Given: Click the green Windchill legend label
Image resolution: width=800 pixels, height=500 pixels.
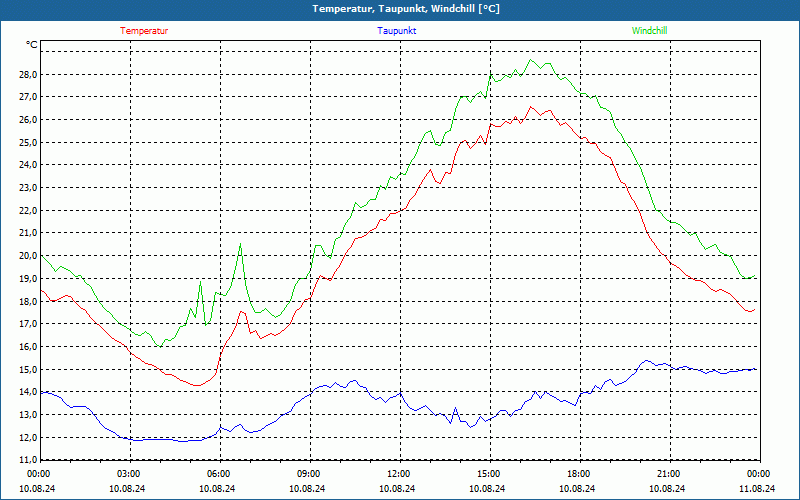Looking at the screenshot, I should (649, 30).
